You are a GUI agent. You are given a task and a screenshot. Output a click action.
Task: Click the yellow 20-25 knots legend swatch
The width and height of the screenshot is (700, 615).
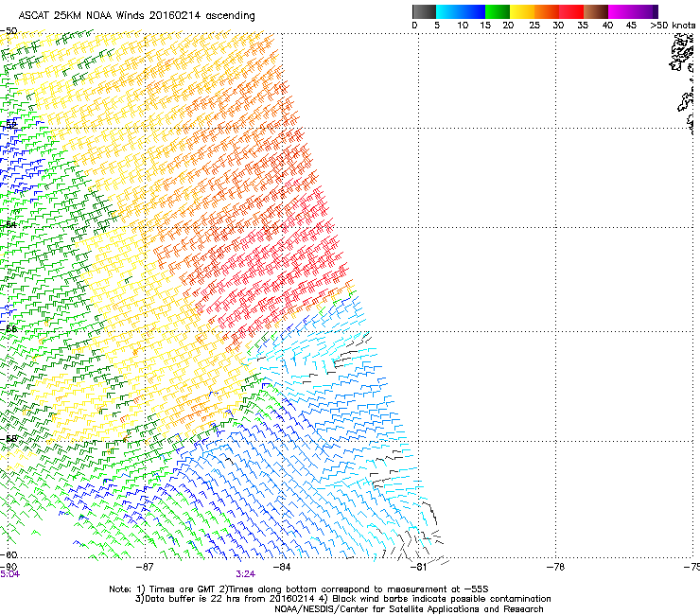(x=522, y=11)
